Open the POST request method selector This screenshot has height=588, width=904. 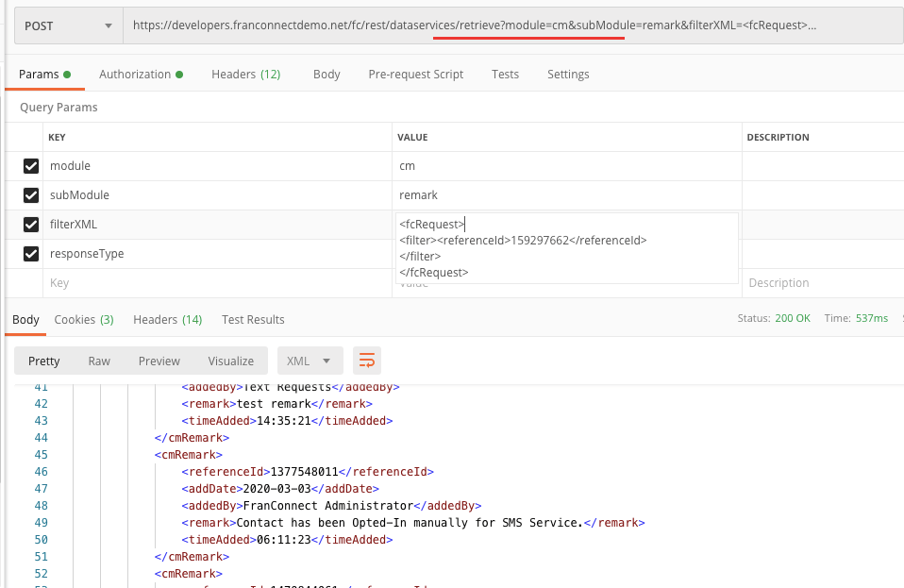click(x=66, y=25)
